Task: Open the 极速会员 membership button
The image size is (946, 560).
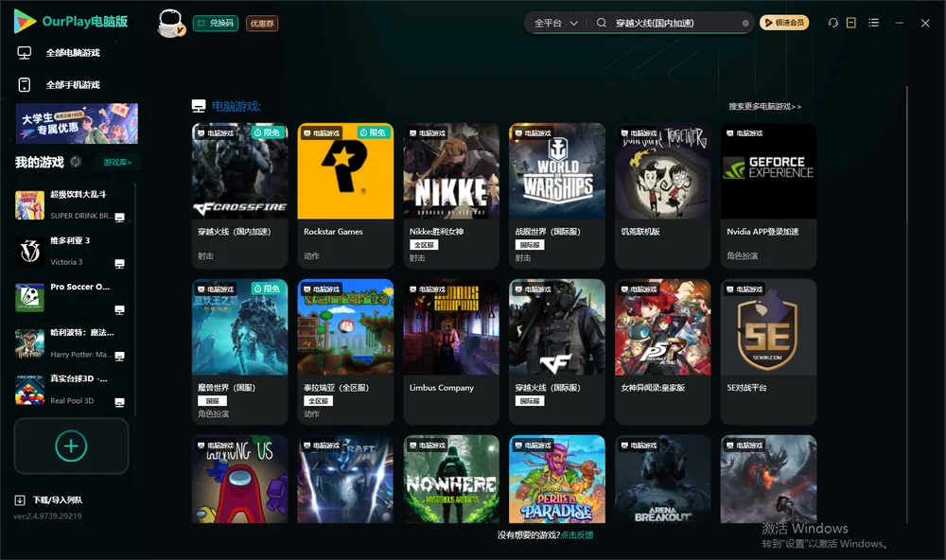Action: pos(784,23)
